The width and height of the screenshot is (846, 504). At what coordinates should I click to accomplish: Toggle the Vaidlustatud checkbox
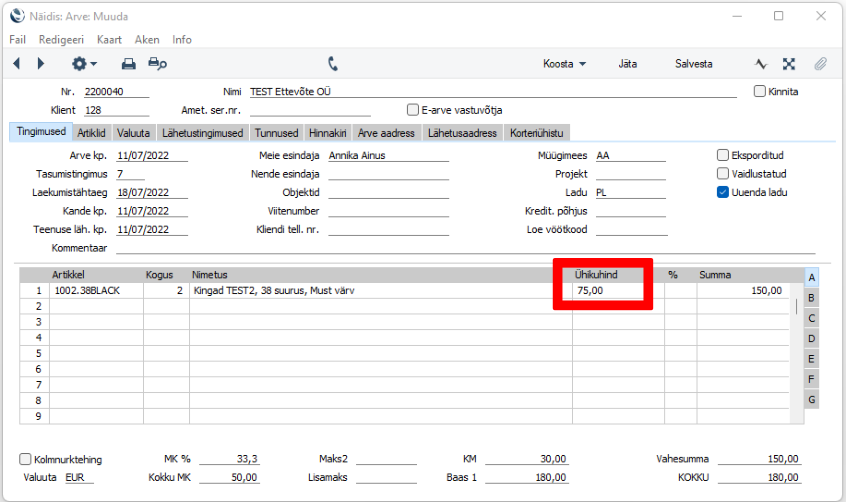pos(723,174)
